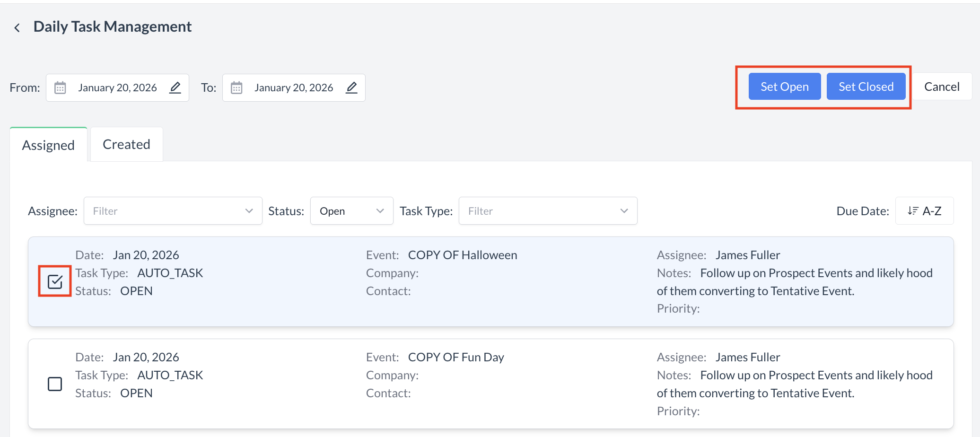The height and width of the screenshot is (437, 980).
Task: Click the pencil edit icon for From date
Action: pos(175,88)
